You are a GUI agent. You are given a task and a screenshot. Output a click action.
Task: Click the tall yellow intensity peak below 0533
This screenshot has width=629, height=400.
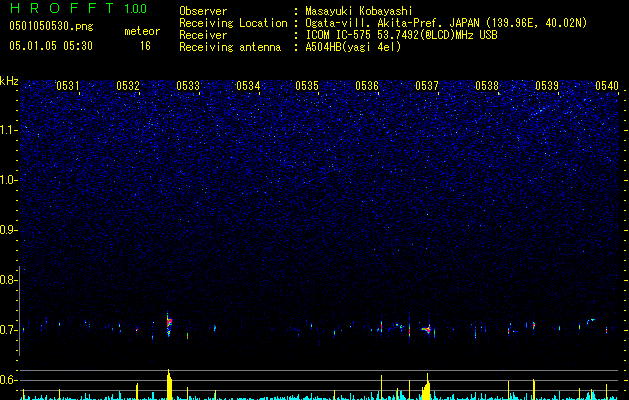coord(169,385)
